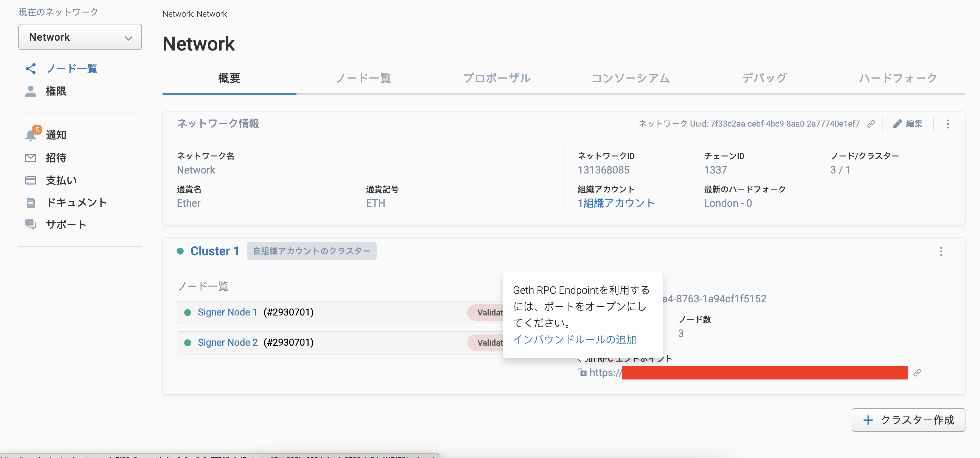Open Cluster 1 title link
980x458 pixels.
(x=215, y=251)
